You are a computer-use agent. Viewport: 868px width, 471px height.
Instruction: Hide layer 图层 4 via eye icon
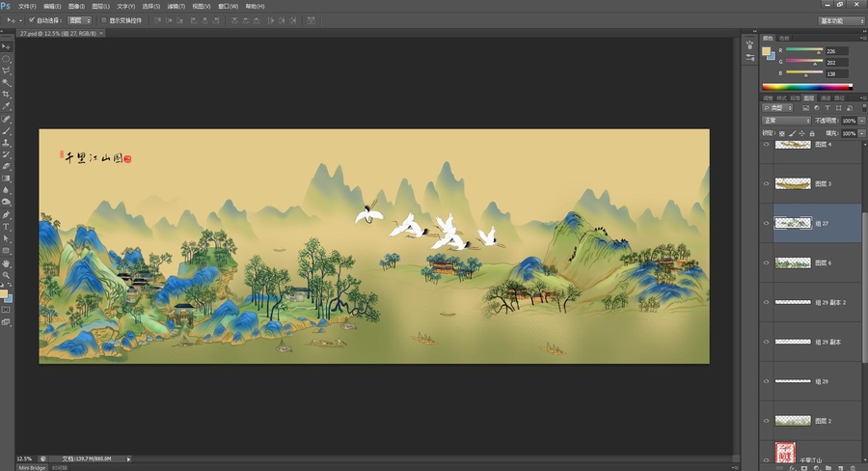tap(766, 144)
